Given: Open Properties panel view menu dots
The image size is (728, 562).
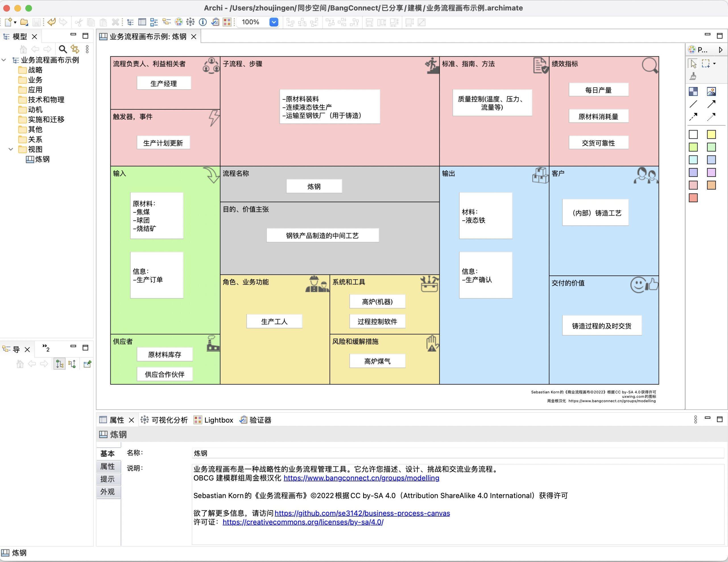Looking at the screenshot, I should click(696, 419).
